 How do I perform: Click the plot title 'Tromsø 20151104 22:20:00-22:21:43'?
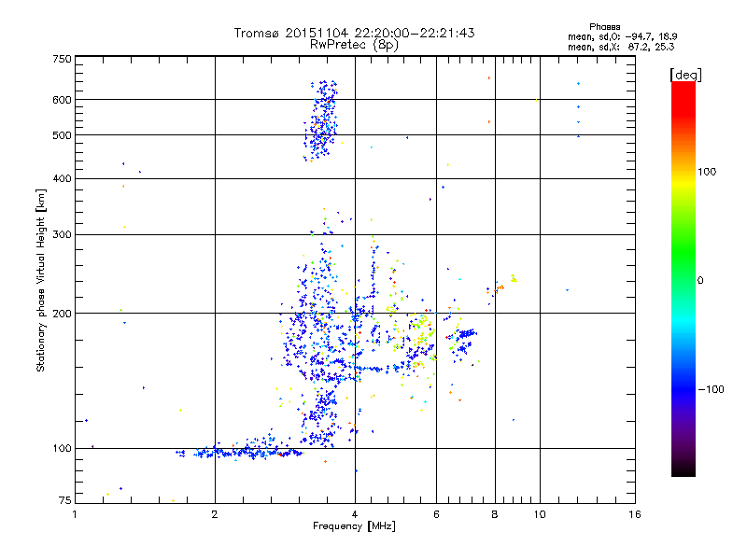[x=354, y=33]
